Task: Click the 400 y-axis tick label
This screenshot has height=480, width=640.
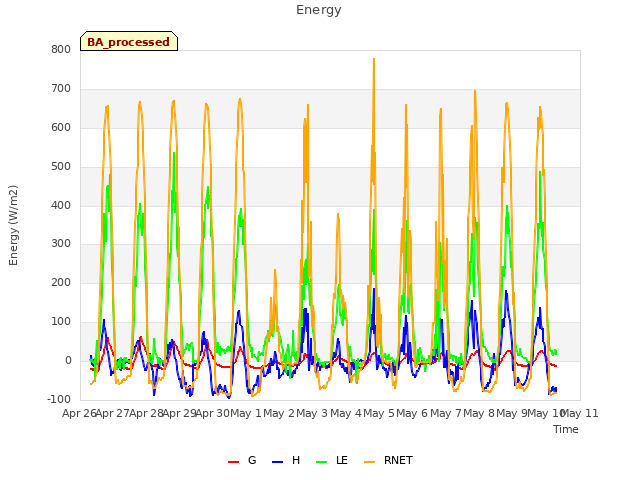Action: [61, 205]
